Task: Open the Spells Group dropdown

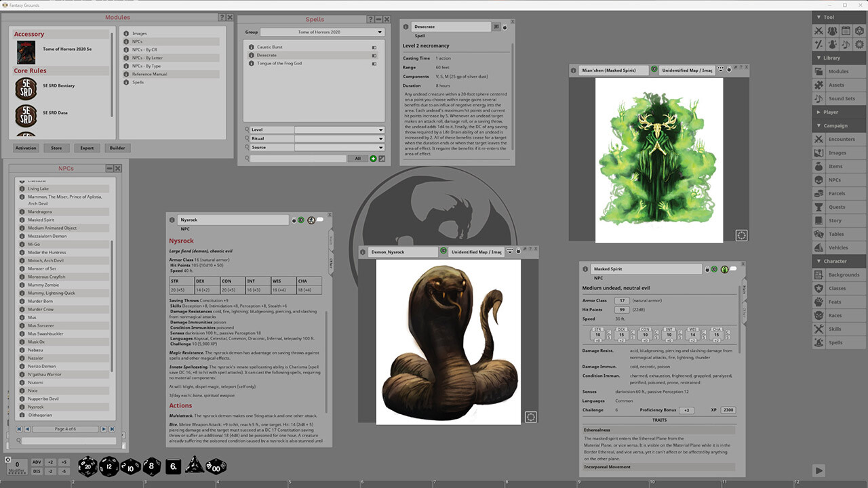Action: [322, 32]
